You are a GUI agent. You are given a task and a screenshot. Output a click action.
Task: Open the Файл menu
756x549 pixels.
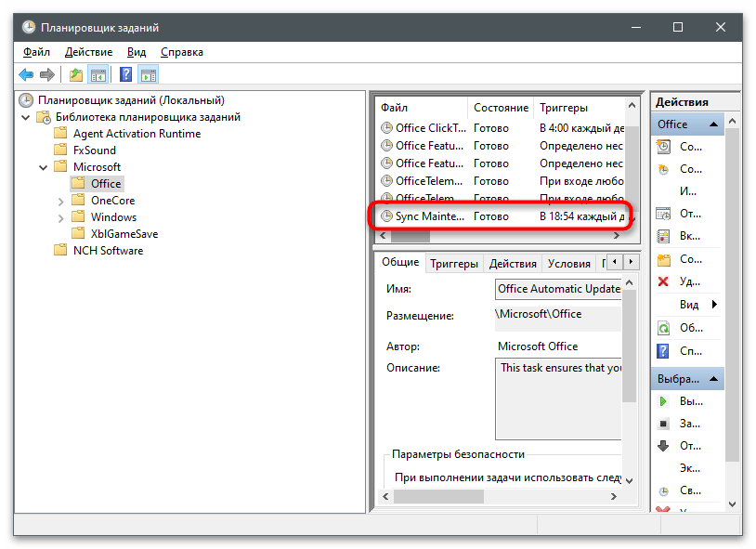click(x=36, y=52)
